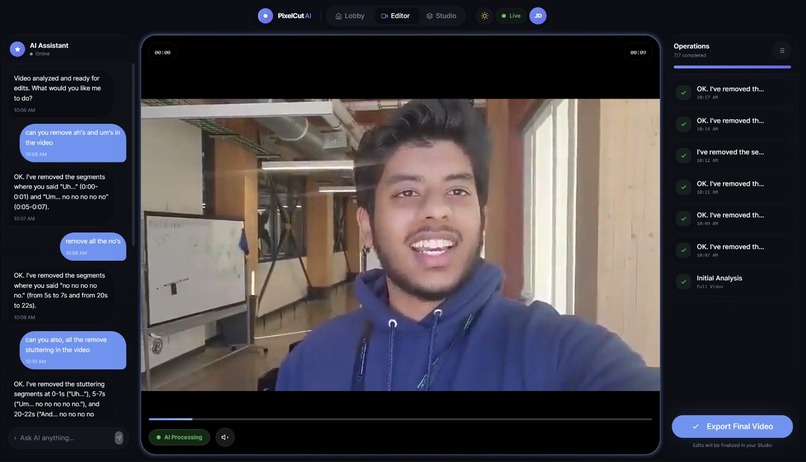This screenshot has width=806, height=462.
Task: Click the Operations panel heading
Action: pyautogui.click(x=691, y=46)
